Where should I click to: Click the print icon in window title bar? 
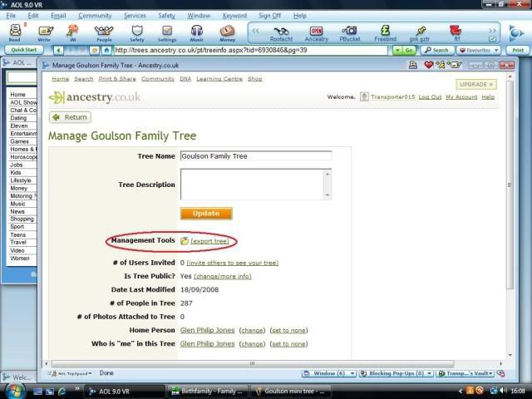tap(413, 65)
